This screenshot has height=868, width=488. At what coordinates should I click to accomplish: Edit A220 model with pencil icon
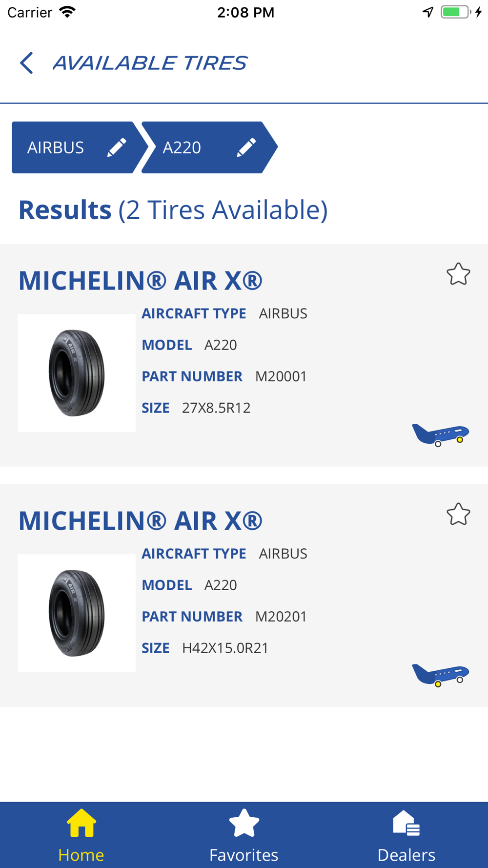pos(246,147)
